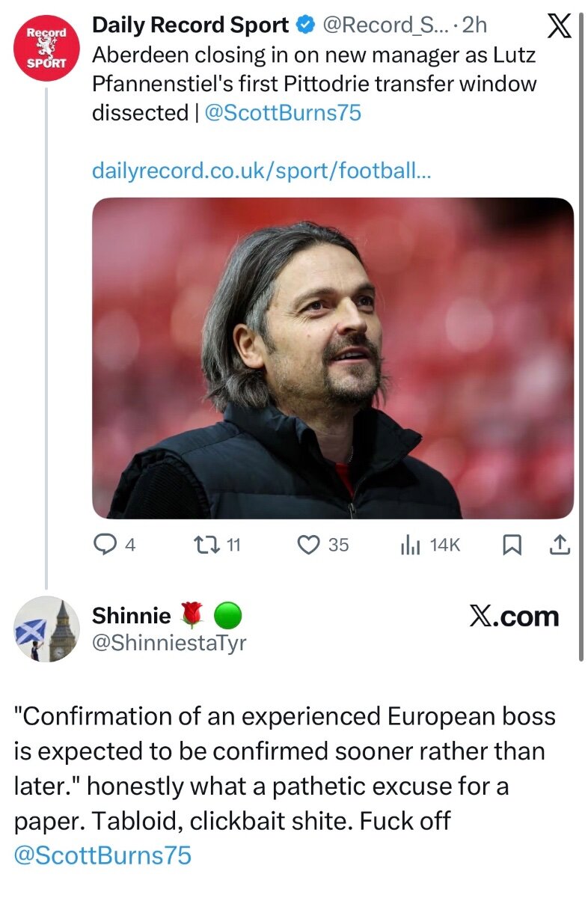Open the view analytics bar chart icon
Viewport: 588px width, 898px height.
409,546
